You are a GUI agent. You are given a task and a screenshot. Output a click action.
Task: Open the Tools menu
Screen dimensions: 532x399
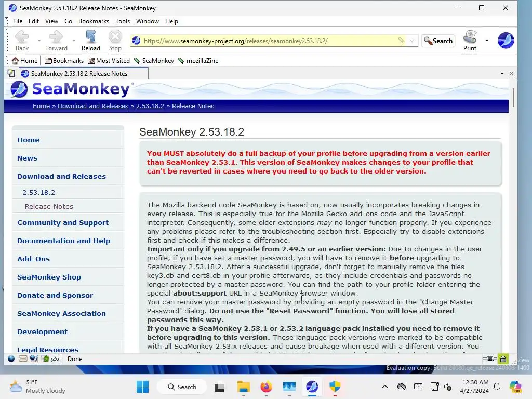(123, 21)
